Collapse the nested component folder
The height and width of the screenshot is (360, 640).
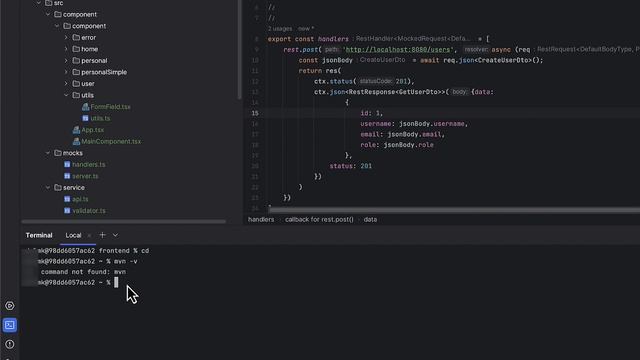pyautogui.click(x=57, y=26)
